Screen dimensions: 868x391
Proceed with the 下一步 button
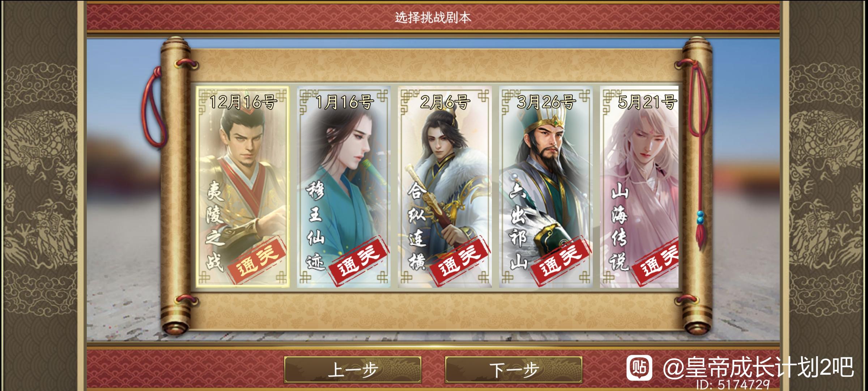point(514,369)
